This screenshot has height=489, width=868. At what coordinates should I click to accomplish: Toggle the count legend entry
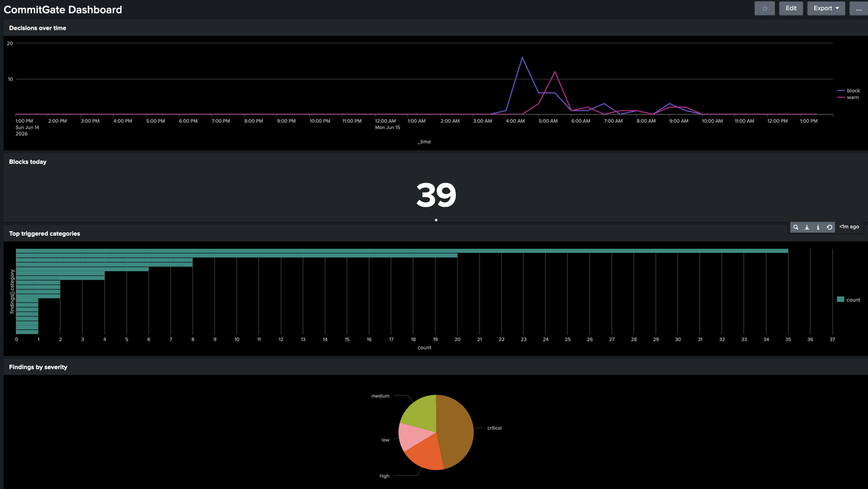pos(848,299)
